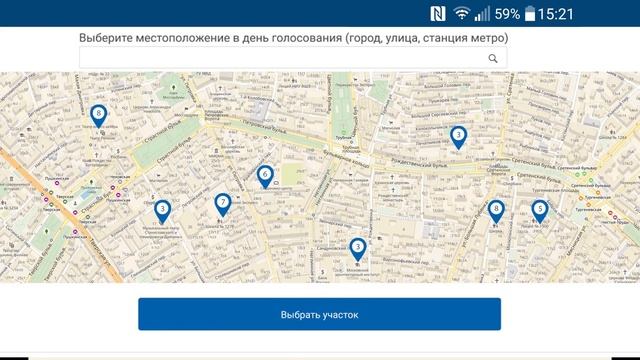Viewport: 640px width, 360px height.
Task: Focus the voting location search field
Action: (x=293, y=58)
